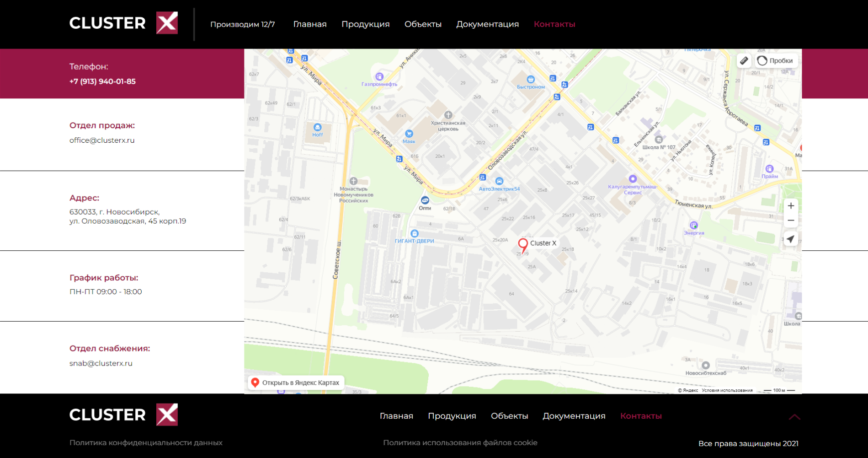Open Условия использования map link
868x458 pixels.
pos(727,390)
